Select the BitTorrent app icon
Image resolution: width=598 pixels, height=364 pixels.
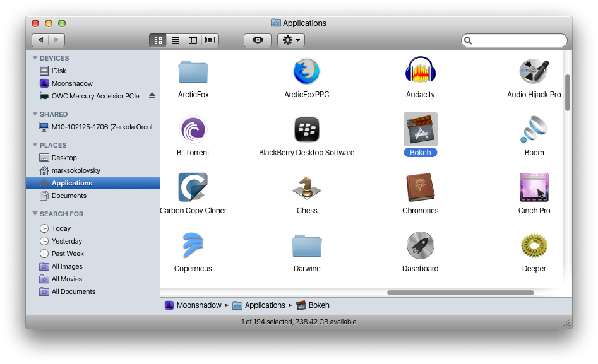[x=193, y=129]
